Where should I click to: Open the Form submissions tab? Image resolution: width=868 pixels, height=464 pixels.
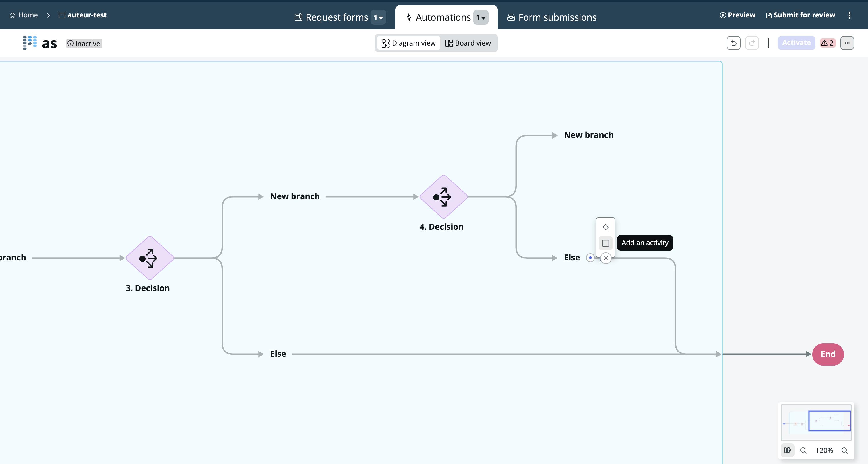(x=552, y=17)
